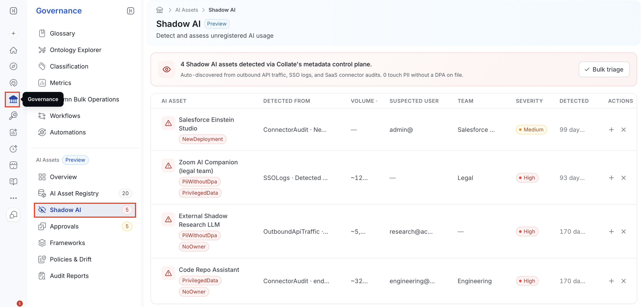Click research@ac... suspected user cell
Screen dimensions: 644x307
pos(411,232)
